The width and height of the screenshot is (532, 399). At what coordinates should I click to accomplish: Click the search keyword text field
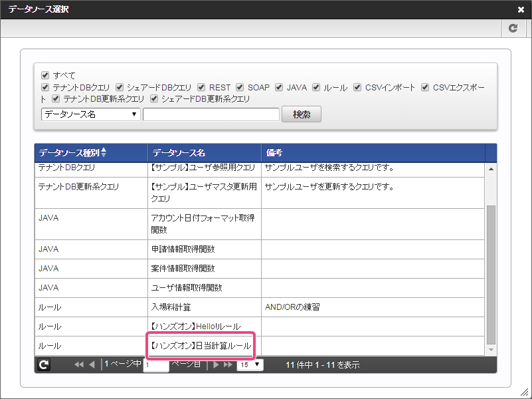(211, 114)
